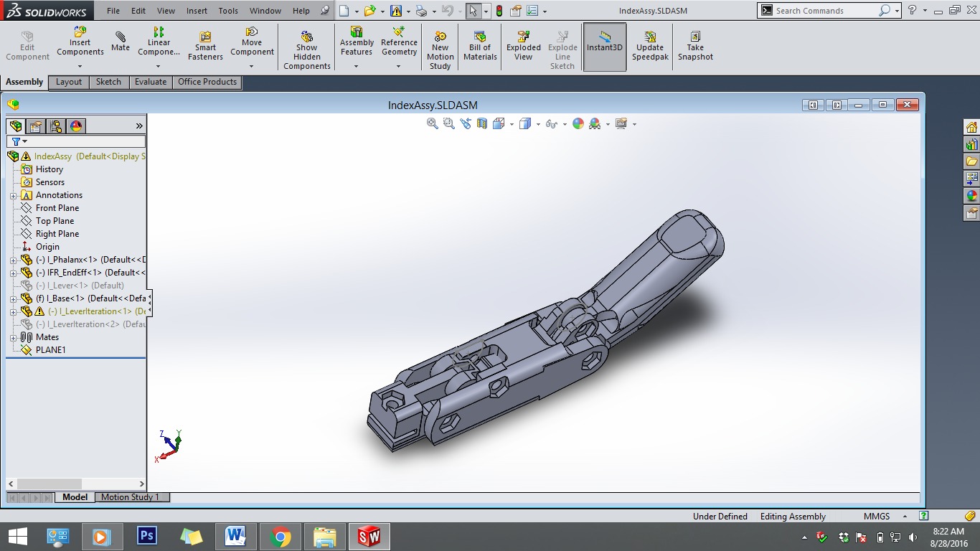
Task: Open Assembly Features tool
Action: (357, 42)
